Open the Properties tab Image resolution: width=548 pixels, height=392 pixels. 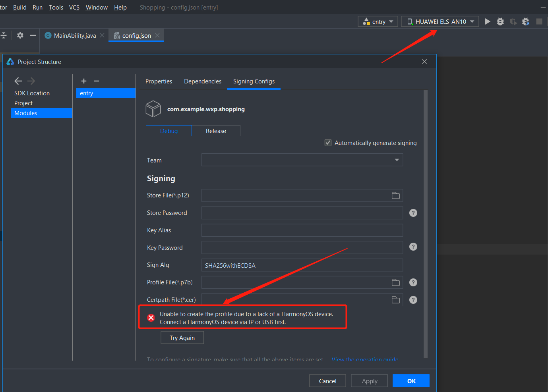coord(159,81)
